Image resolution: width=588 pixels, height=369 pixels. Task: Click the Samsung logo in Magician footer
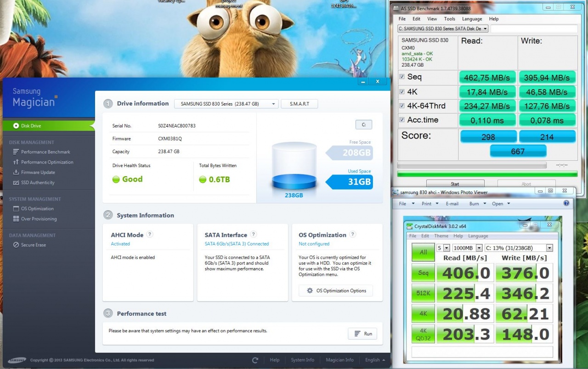17,360
